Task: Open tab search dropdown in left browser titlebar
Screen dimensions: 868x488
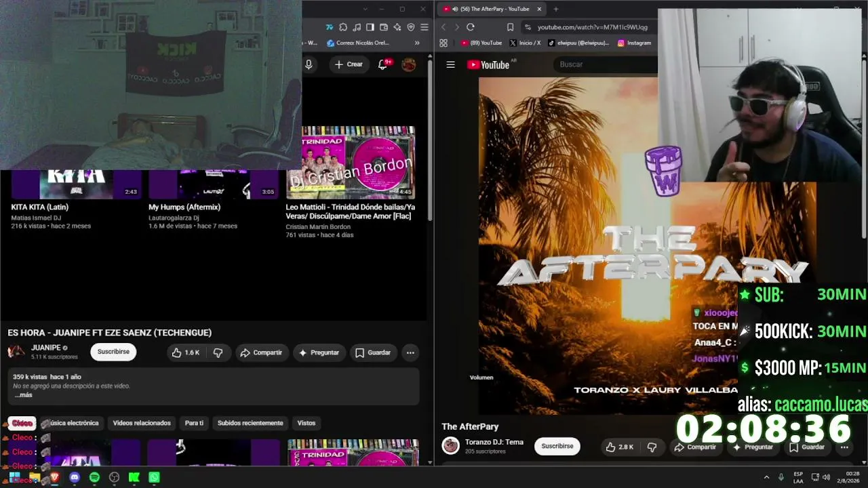Action: pos(365,9)
